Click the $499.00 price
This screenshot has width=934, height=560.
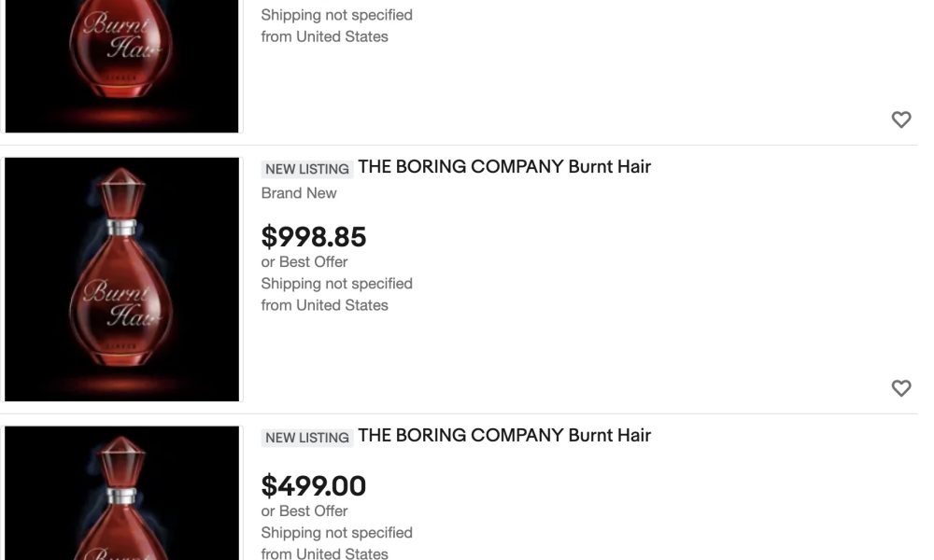[313, 486]
